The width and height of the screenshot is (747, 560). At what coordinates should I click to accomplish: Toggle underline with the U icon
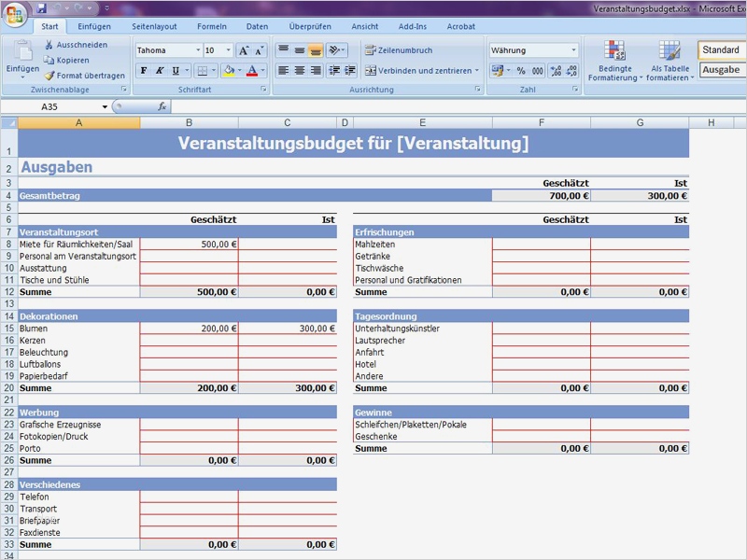coord(175,70)
